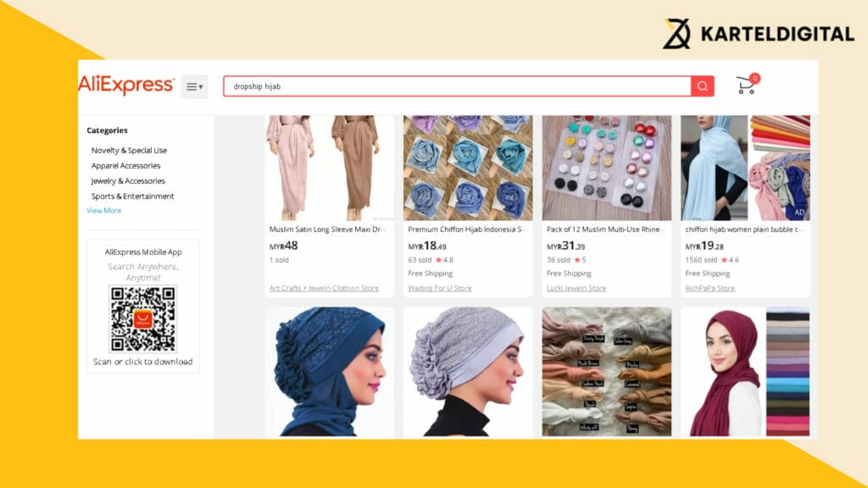
Task: Visit the Waiting For U Store link
Action: point(440,288)
